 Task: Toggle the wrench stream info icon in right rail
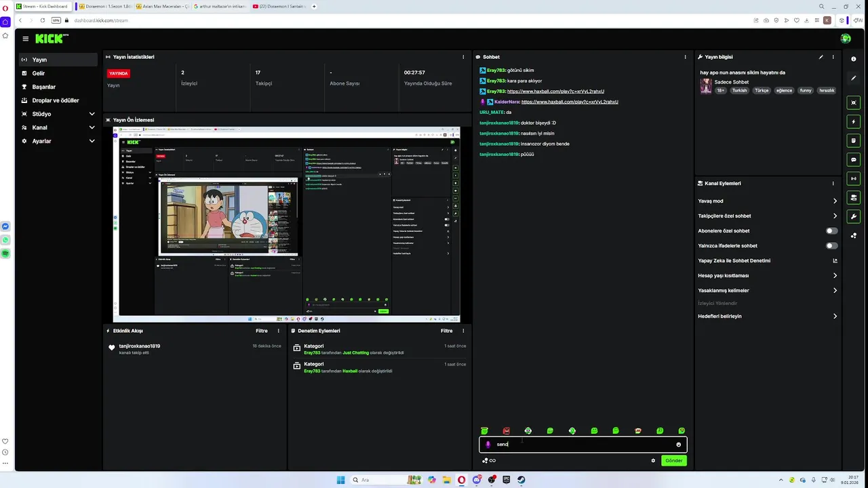pos(853,217)
